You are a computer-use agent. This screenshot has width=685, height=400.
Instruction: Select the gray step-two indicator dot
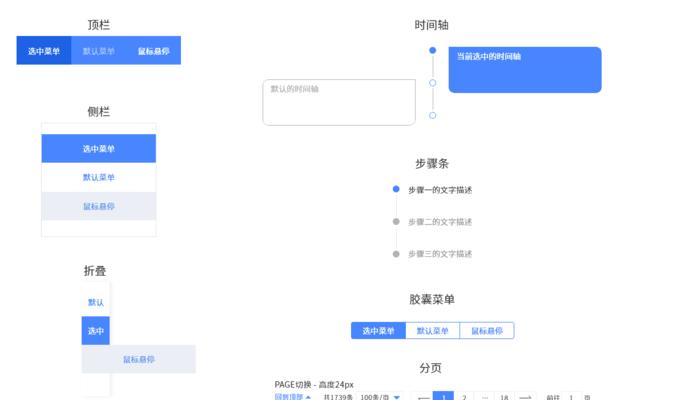click(396, 221)
